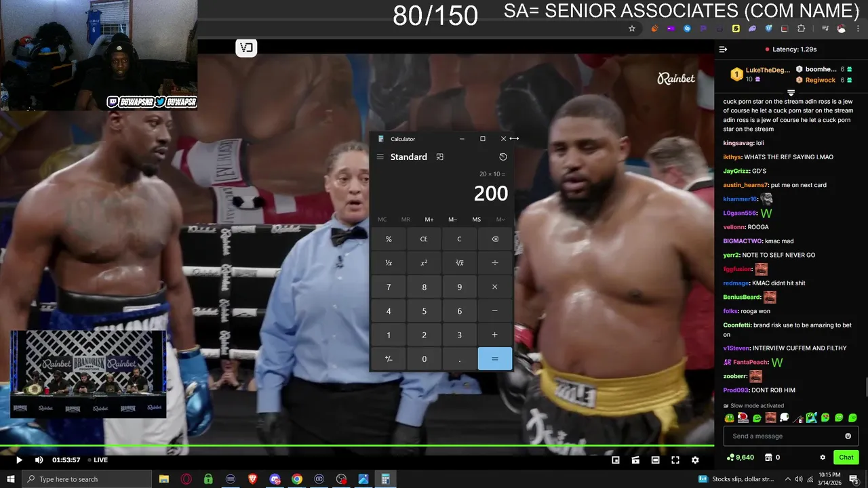Click the C clear key
Viewport: 868px width, 488px height.
tap(459, 239)
